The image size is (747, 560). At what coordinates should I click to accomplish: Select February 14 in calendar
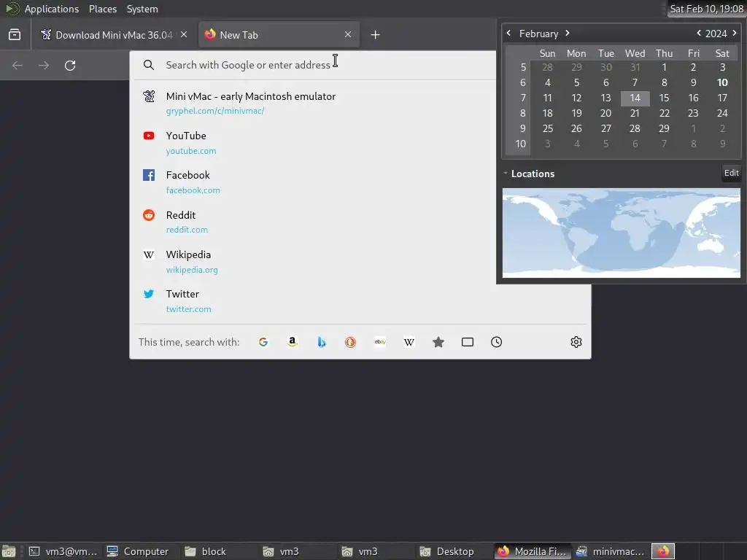635,98
